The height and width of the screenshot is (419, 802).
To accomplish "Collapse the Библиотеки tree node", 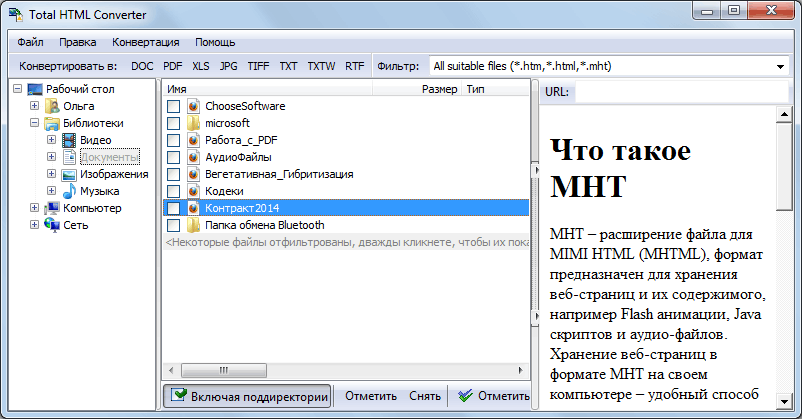I will (35, 123).
